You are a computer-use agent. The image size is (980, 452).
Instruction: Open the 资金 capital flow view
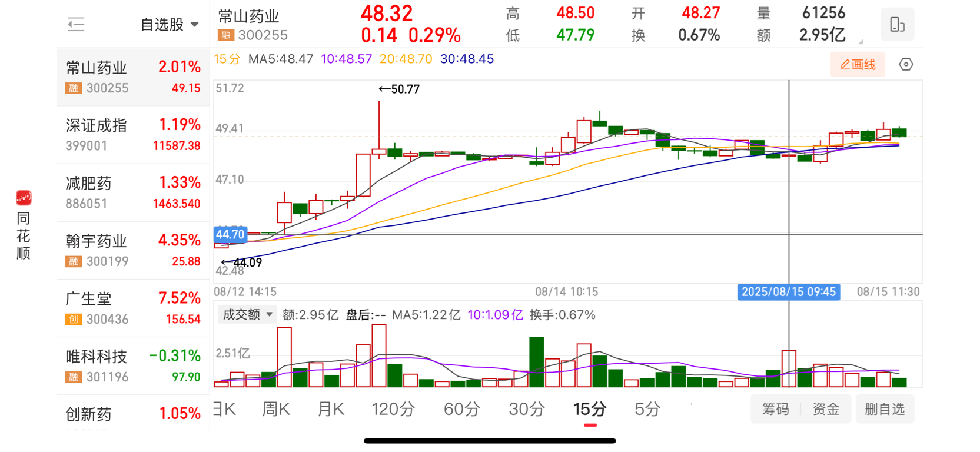[x=826, y=409]
